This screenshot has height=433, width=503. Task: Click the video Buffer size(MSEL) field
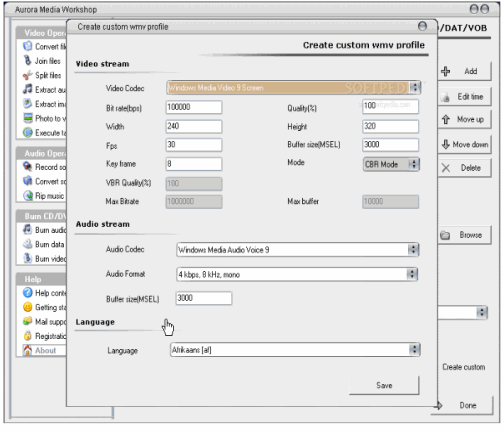pyautogui.click(x=390, y=145)
